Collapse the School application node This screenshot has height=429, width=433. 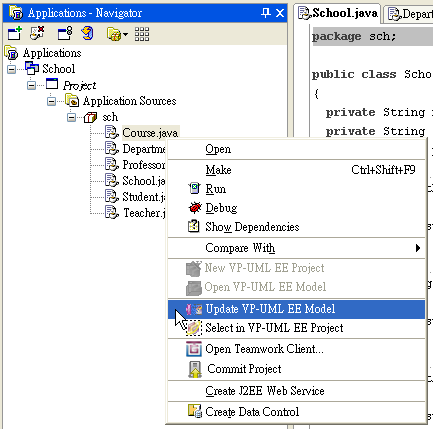click(12, 69)
